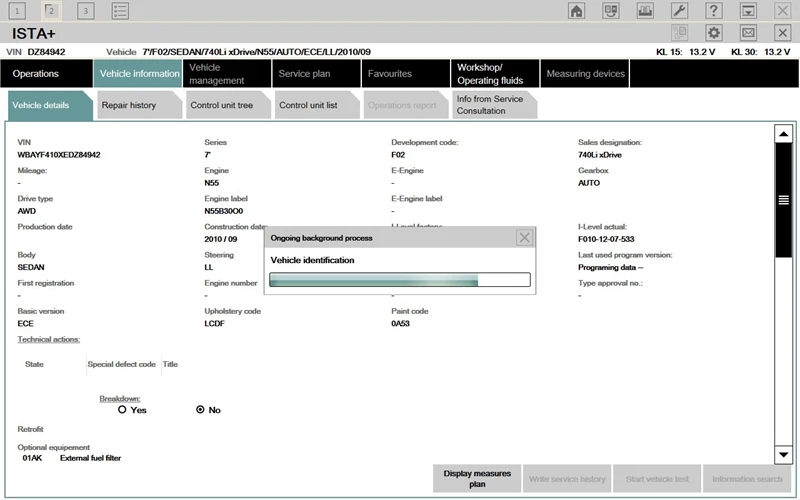Image resolution: width=800 pixels, height=500 pixels.
Task: Click the State column header
Action: click(x=34, y=364)
